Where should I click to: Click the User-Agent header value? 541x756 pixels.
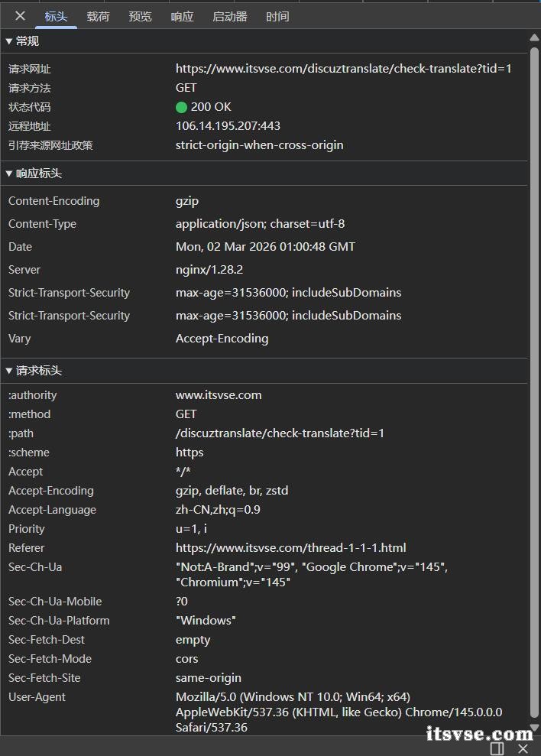coord(339,712)
